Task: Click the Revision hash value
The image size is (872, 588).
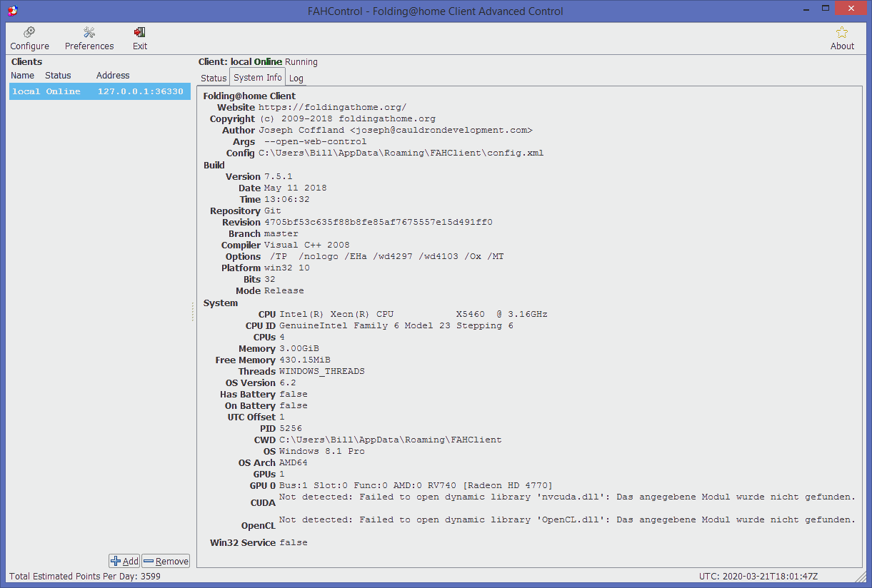Action: click(379, 222)
